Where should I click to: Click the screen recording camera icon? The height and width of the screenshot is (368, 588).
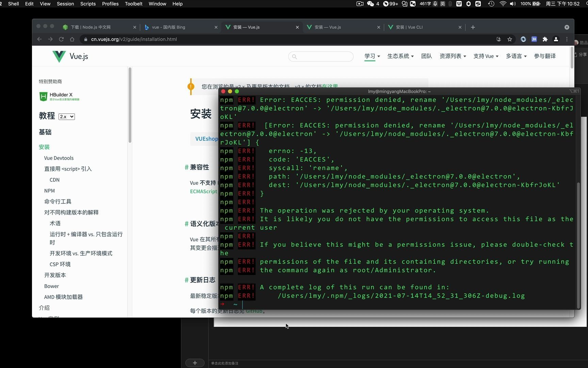pos(360,4)
